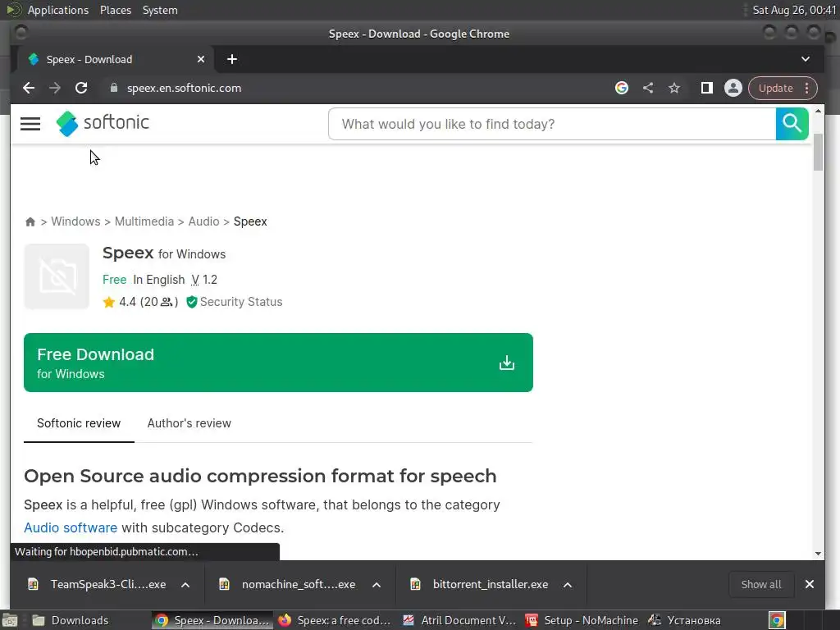Open a new tab
Viewport: 840px width, 630px height.
point(232,59)
